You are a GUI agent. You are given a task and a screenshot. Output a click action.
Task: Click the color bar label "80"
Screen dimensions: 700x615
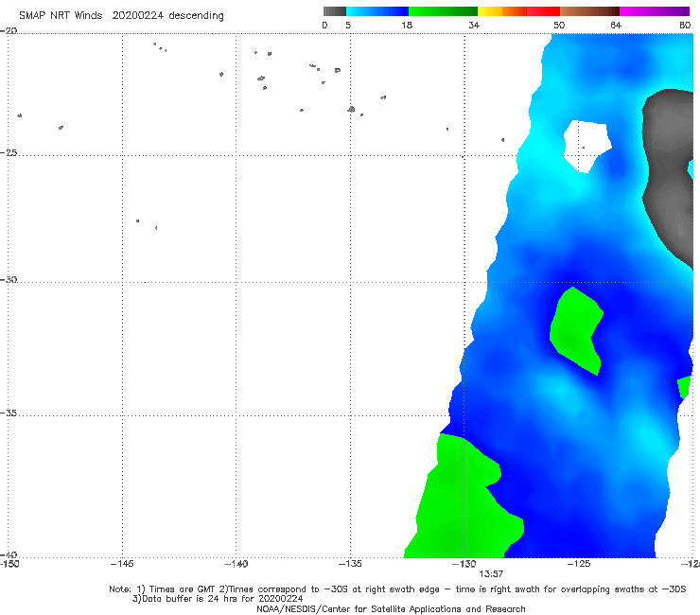(685, 25)
